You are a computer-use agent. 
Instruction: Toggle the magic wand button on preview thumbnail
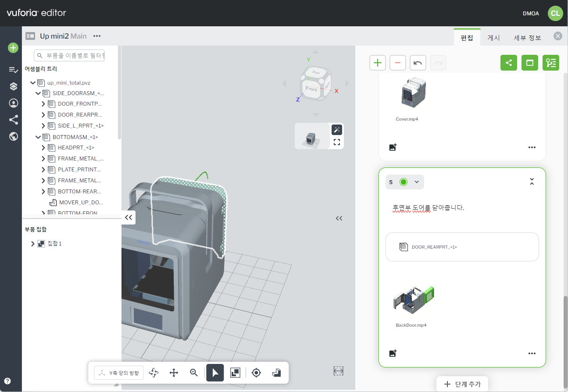click(x=337, y=130)
